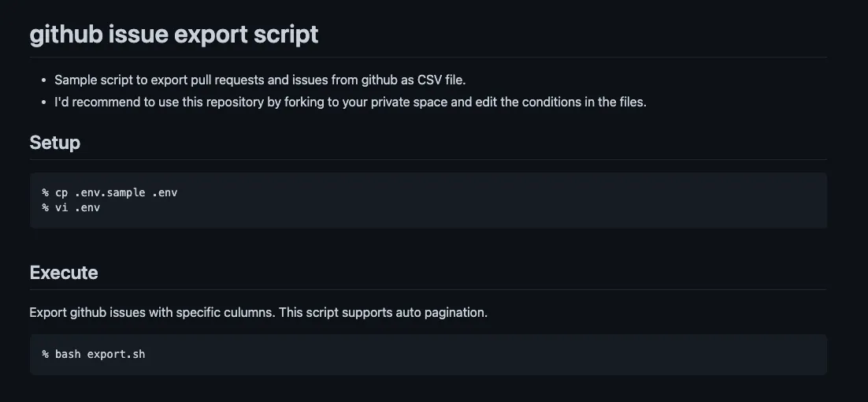Click the 'vi .env' command line

coord(77,208)
